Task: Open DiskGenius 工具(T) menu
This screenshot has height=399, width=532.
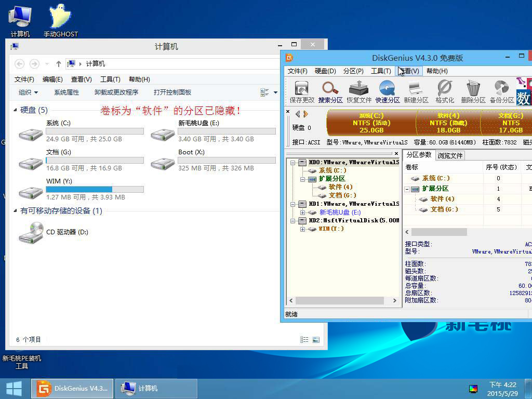Action: coord(381,71)
